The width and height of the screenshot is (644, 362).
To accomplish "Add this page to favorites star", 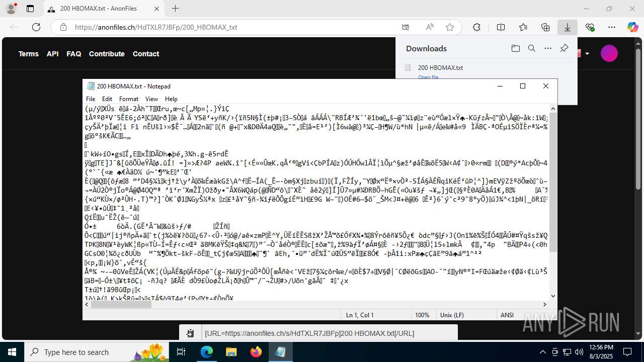I will click(x=450, y=27).
